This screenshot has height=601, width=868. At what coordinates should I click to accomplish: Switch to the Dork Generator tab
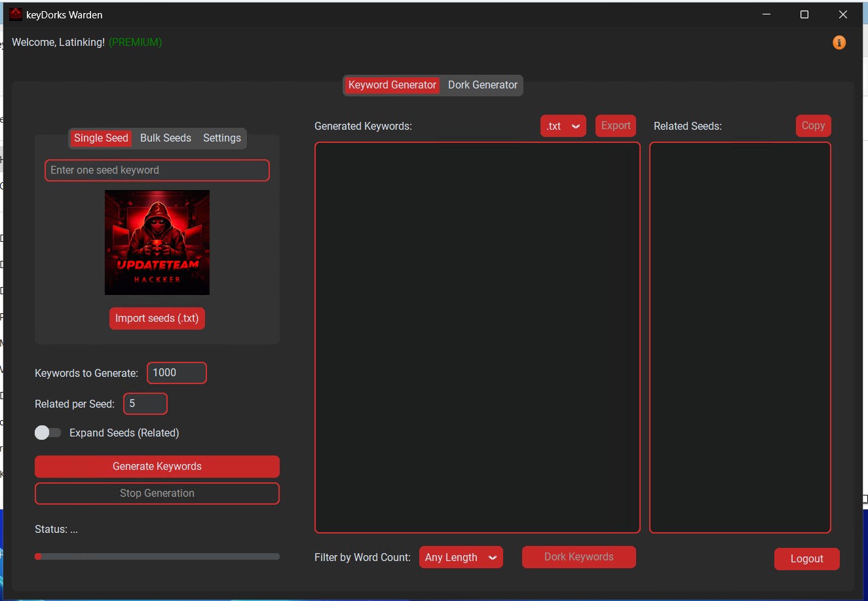(x=482, y=85)
